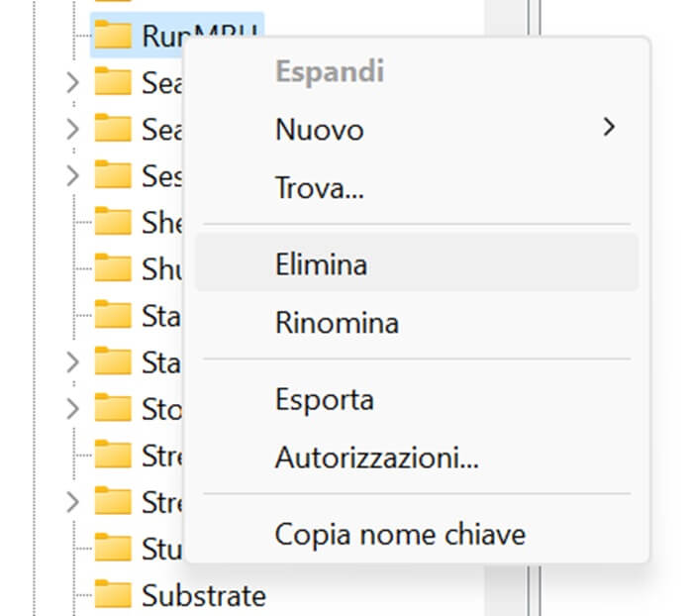The width and height of the screenshot is (689, 616).
Task: Select the Substrate key label
Action: tap(204, 595)
